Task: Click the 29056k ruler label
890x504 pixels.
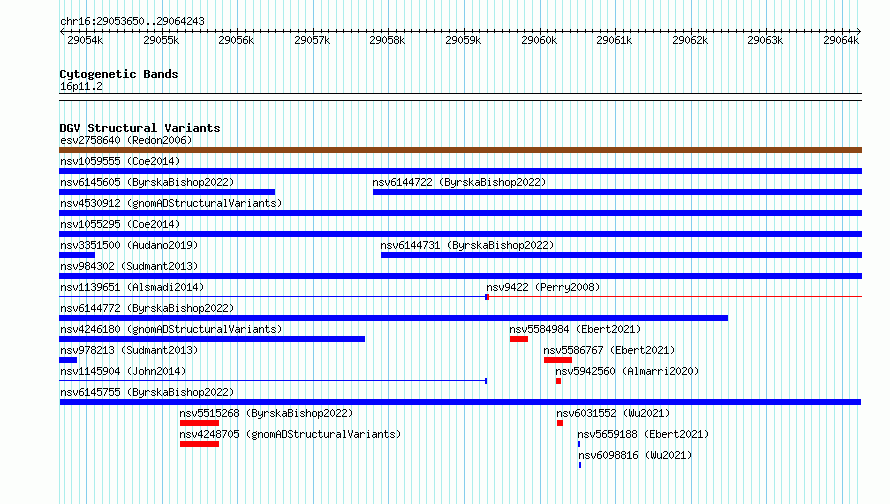Action: (x=236, y=40)
